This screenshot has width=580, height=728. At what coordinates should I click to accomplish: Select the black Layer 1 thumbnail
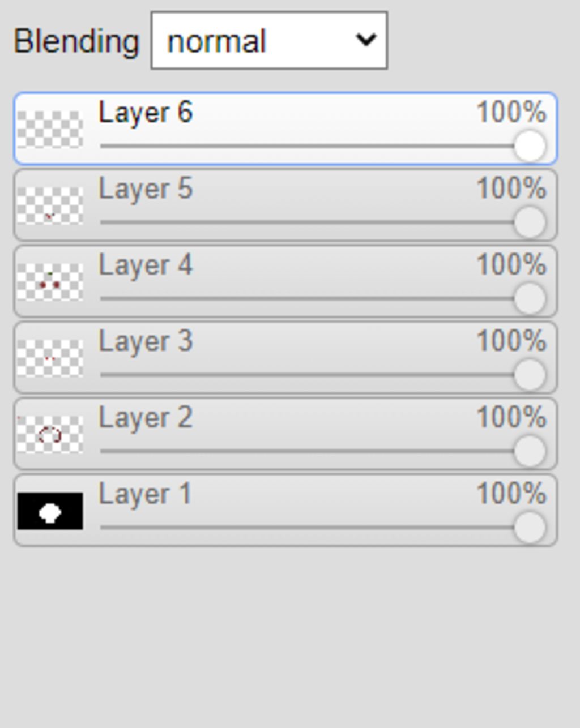tap(50, 511)
